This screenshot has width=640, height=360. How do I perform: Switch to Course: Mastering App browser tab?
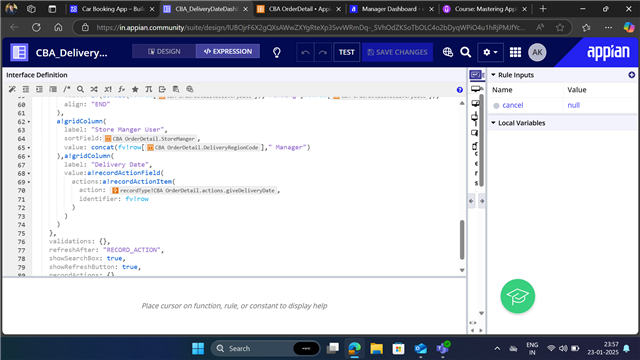click(x=484, y=9)
